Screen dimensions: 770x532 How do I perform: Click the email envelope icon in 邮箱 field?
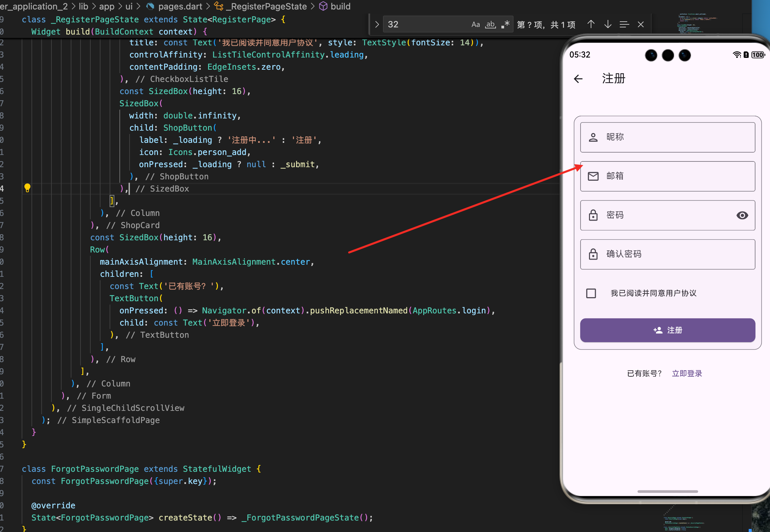click(x=593, y=176)
